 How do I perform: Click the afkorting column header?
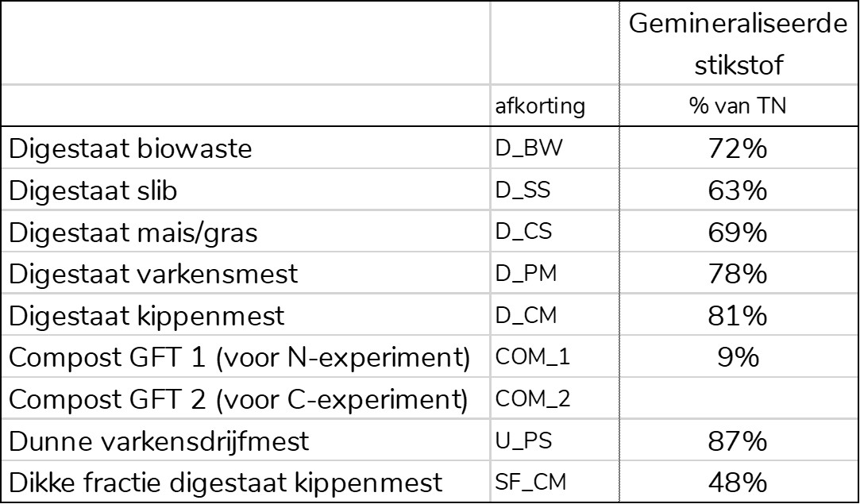(540, 106)
